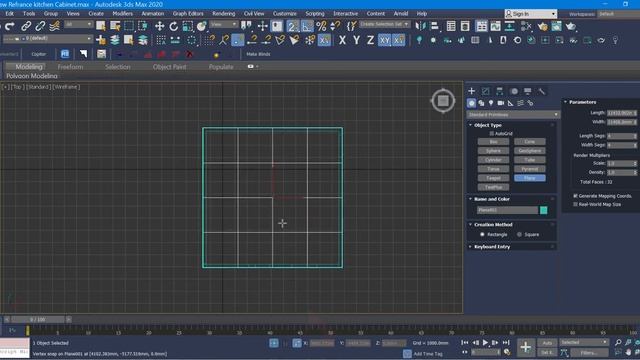Open the Graph Editors menu
Image resolution: width=640 pixels, height=360 pixels.
tap(188, 13)
